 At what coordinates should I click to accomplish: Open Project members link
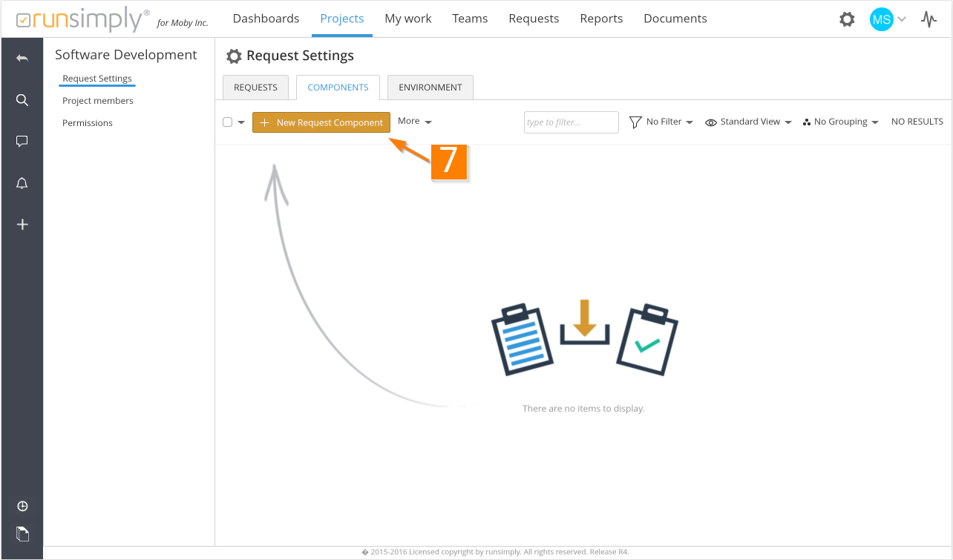(98, 101)
